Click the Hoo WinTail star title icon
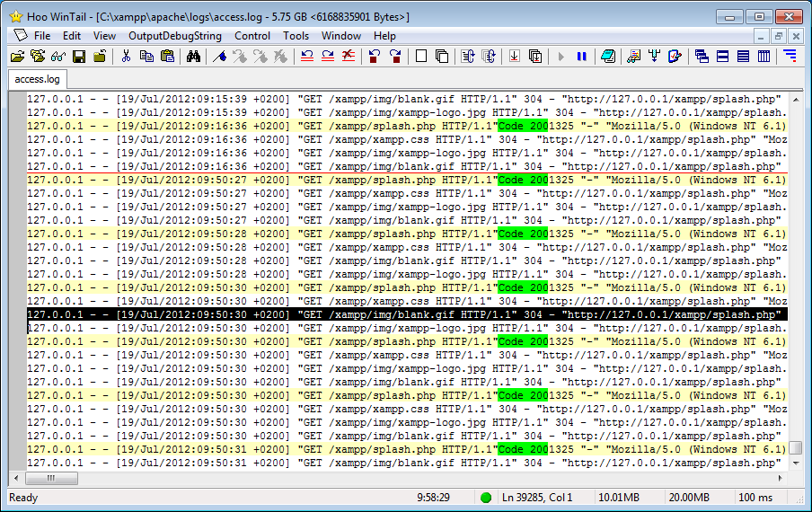812x512 pixels. tap(16, 16)
